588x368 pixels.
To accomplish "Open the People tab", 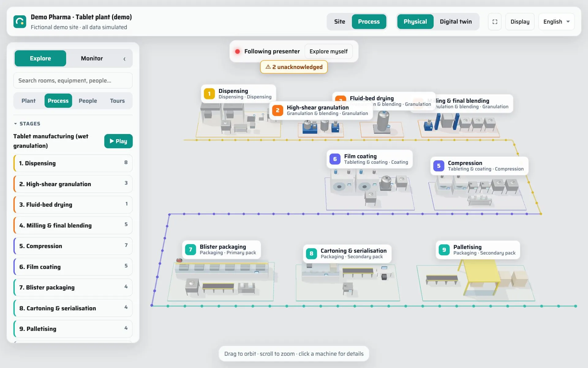I will [x=88, y=101].
